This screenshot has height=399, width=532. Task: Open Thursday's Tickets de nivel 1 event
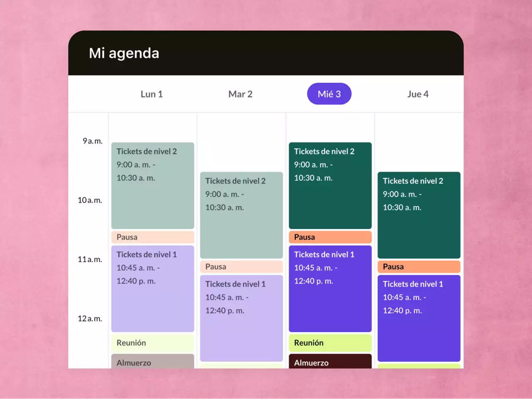pyautogui.click(x=419, y=318)
